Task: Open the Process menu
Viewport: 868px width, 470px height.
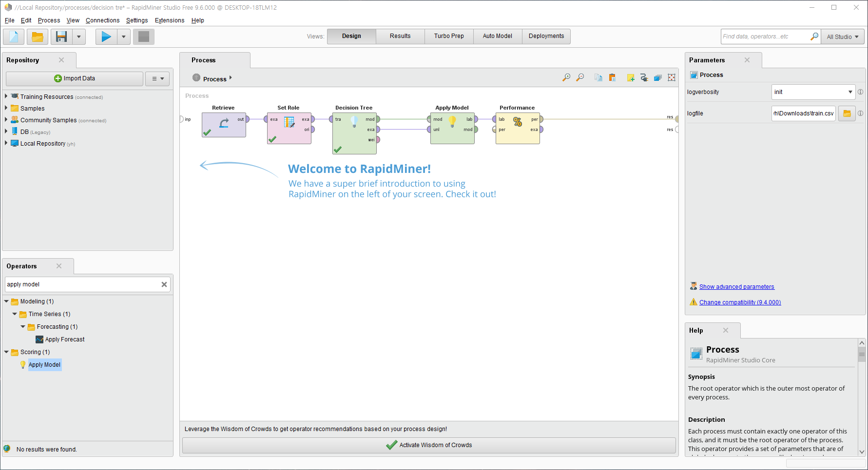Action: (49, 20)
